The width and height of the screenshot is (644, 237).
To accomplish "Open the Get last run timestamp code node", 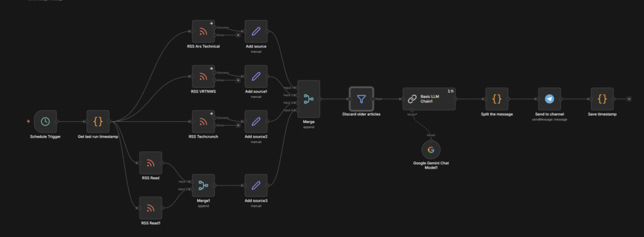I will pyautogui.click(x=98, y=122).
